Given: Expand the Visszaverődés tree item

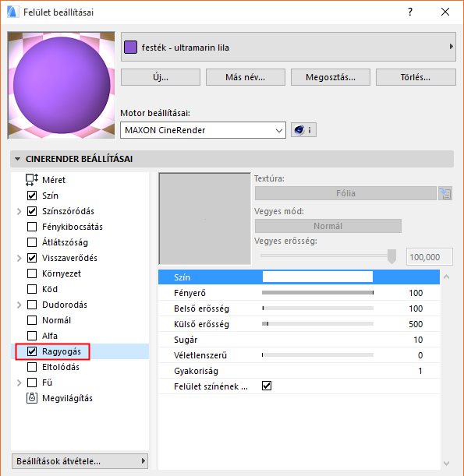Looking at the screenshot, I should [19, 258].
